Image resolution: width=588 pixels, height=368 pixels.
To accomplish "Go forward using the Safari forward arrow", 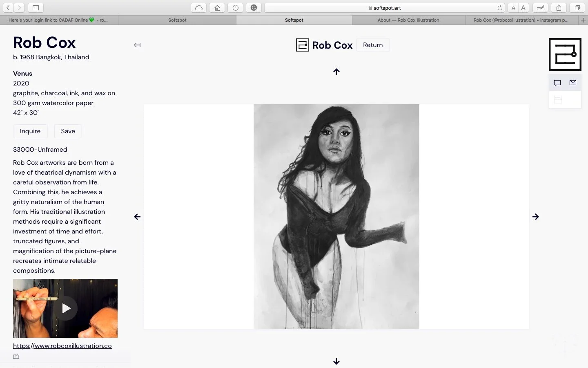I will [19, 8].
